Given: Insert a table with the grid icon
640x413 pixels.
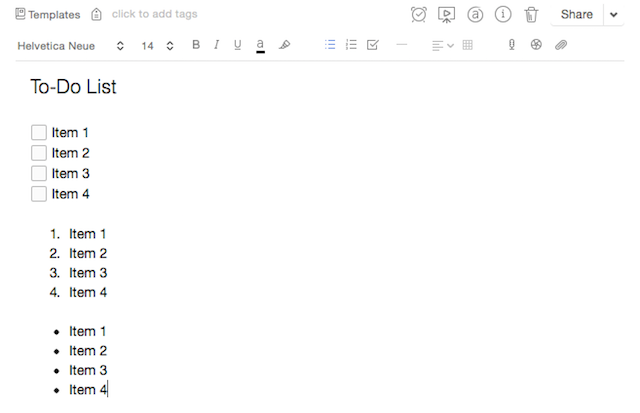Looking at the screenshot, I should tap(468, 45).
